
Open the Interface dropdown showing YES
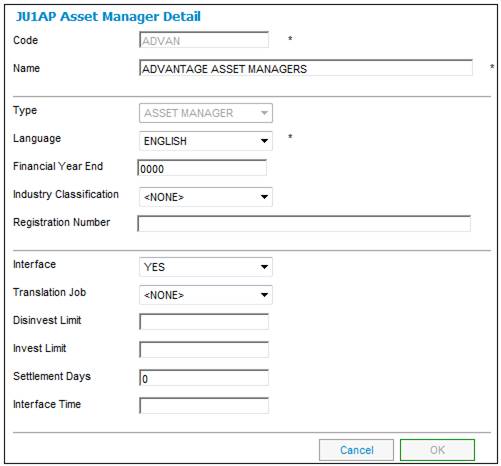[x=206, y=267]
